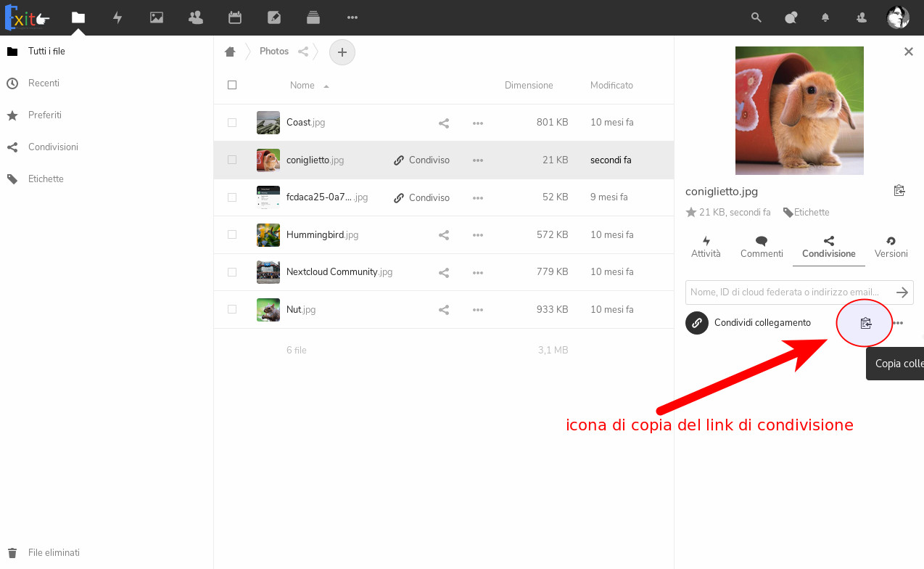Open actions menu for Hummingbird.jpg
This screenshot has height=569, width=924.
click(x=478, y=234)
